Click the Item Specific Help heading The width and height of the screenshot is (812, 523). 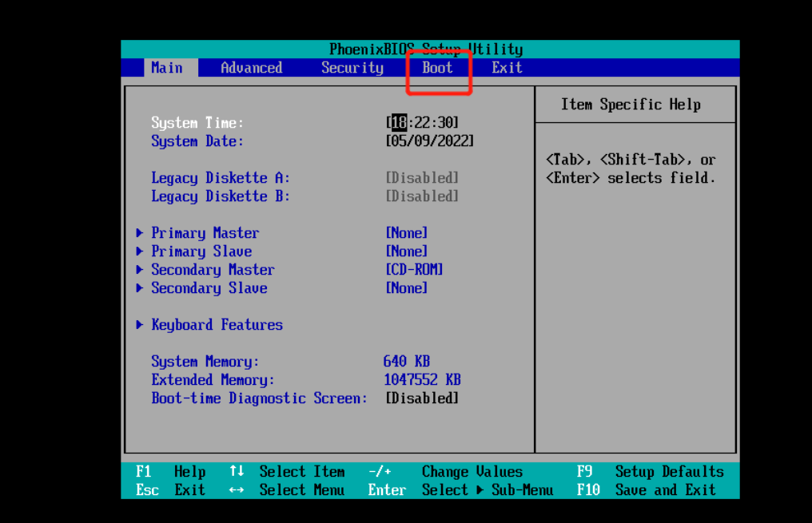[x=631, y=105]
